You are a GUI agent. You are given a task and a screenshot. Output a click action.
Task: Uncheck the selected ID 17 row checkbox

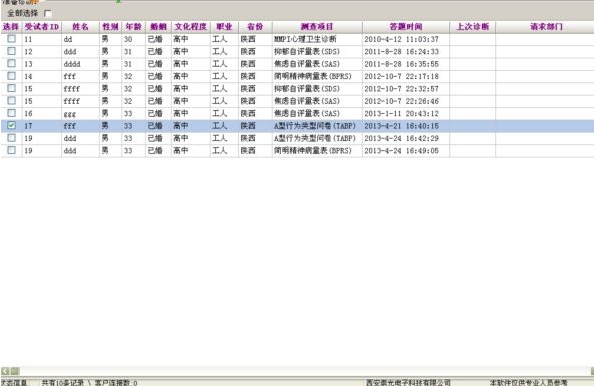12,125
